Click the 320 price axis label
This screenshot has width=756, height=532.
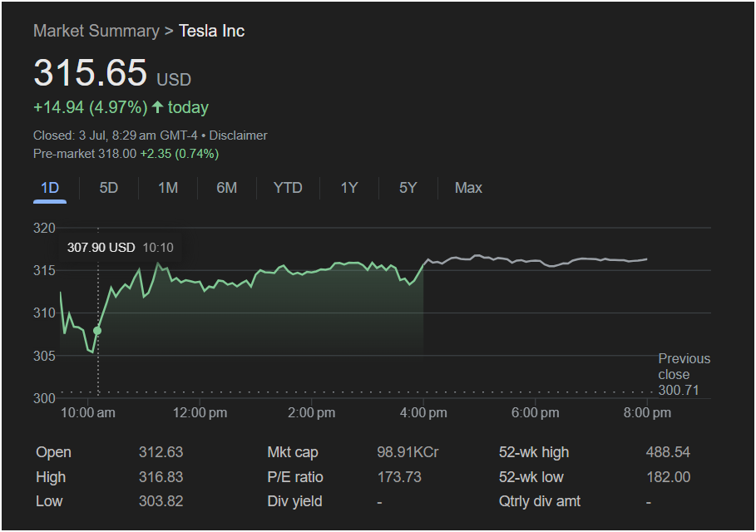click(44, 228)
